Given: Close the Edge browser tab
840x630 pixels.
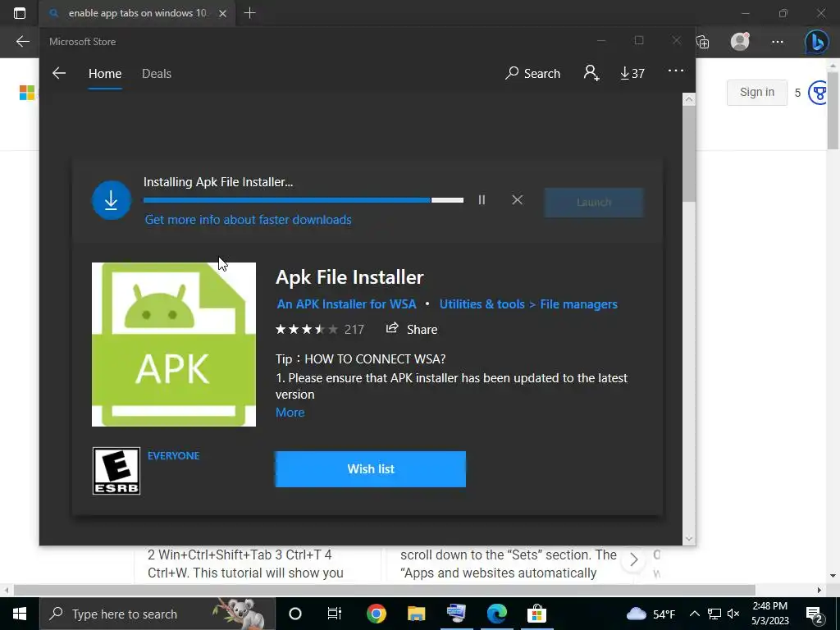Looking at the screenshot, I should coord(223,14).
